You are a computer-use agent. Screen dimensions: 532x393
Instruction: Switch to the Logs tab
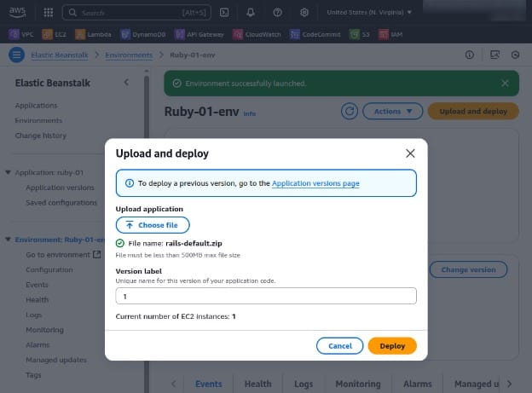click(304, 384)
